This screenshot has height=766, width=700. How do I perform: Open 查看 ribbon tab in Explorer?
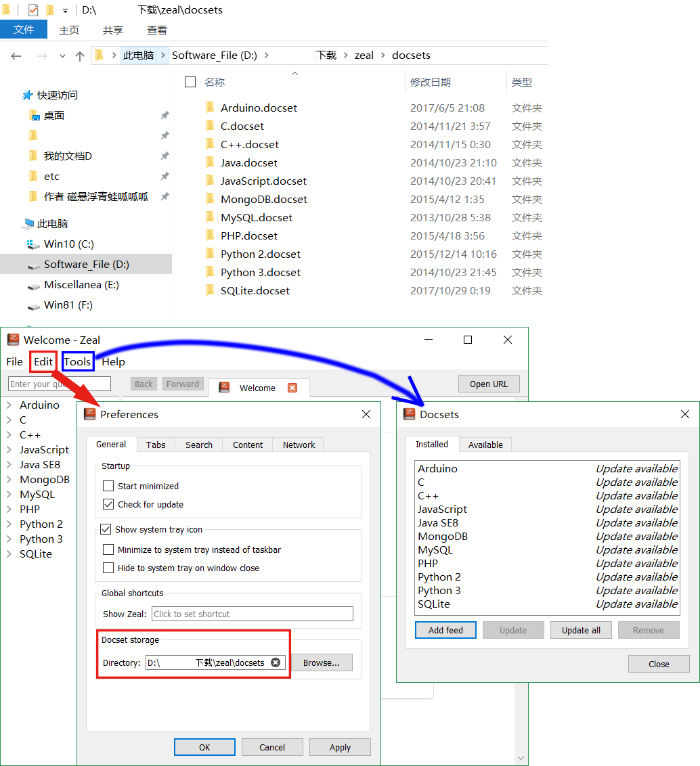click(x=157, y=30)
